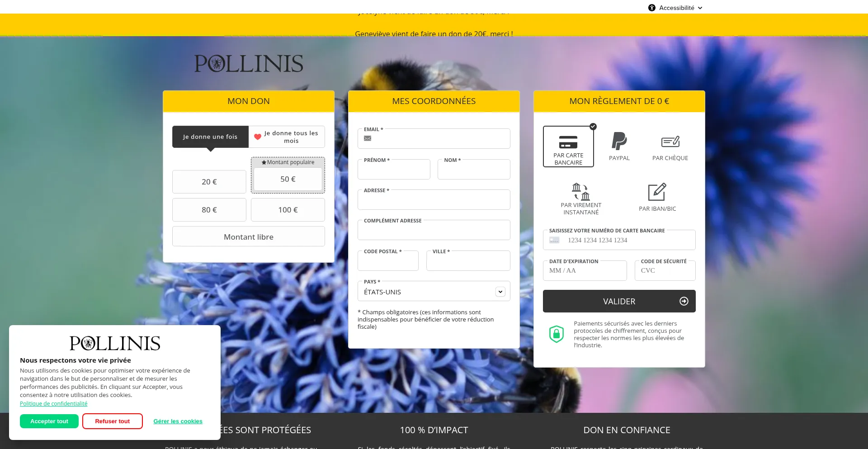Choose the 20 € donation amount
The image size is (868, 449).
(x=209, y=182)
